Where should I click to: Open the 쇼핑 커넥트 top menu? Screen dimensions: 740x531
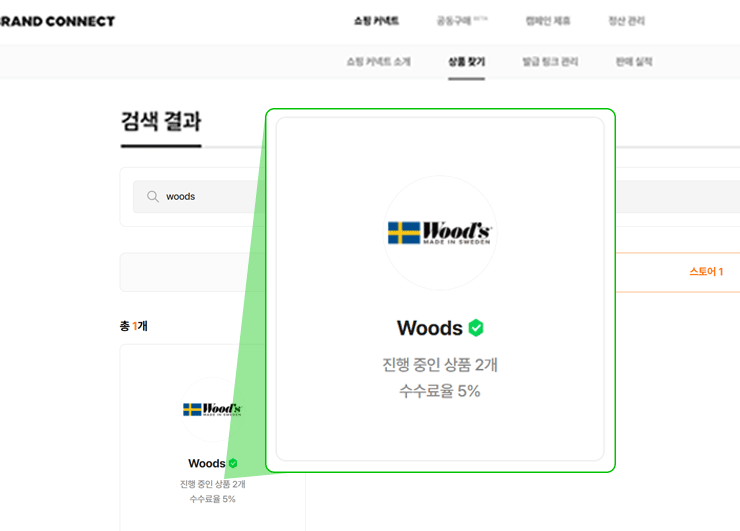coord(376,21)
